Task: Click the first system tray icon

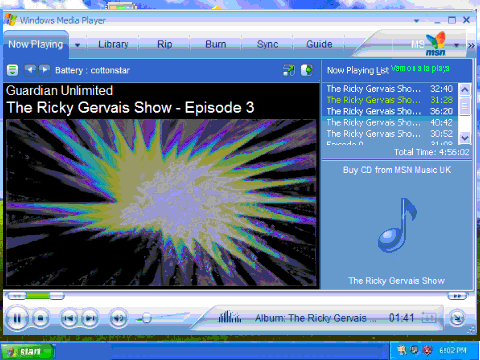Action: [x=402, y=350]
